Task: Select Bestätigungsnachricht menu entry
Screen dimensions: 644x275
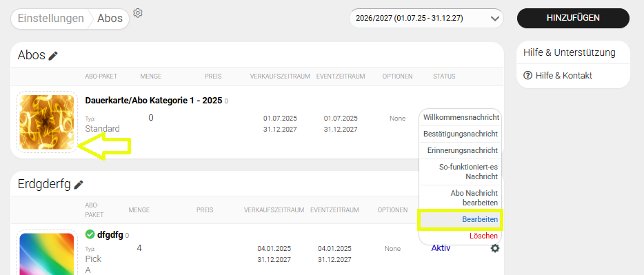Action: pos(461,134)
